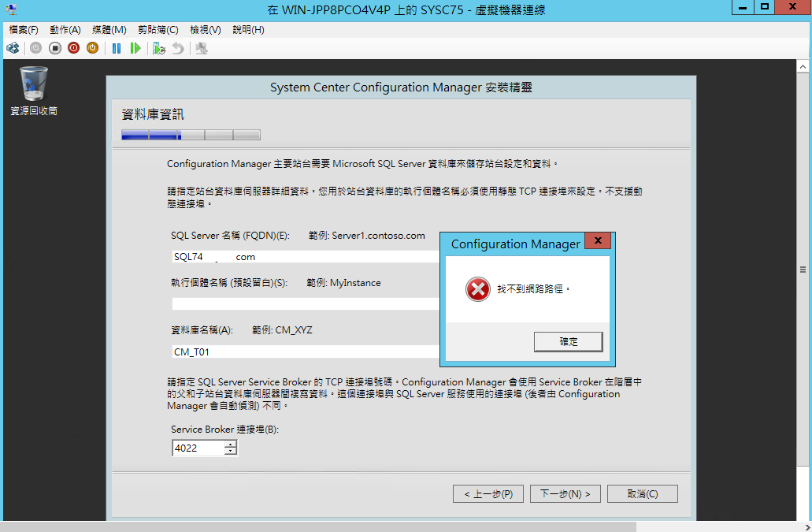Click the horizontal scrollbar at bottom
Image resolution: width=812 pixels, height=532 pixels.
318,526
